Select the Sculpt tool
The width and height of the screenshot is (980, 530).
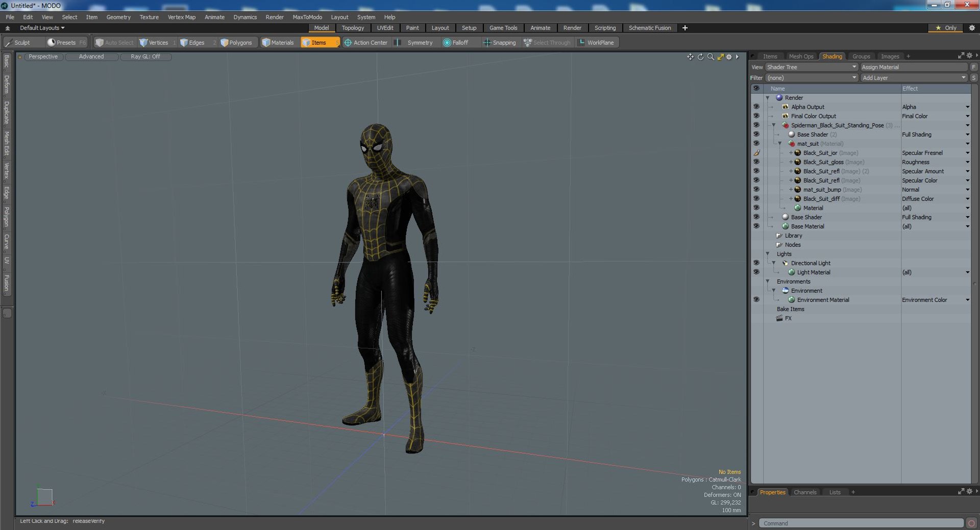tap(17, 43)
